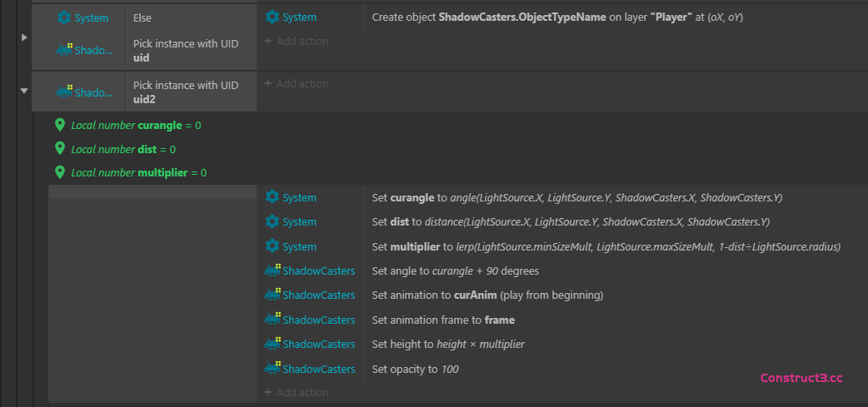Click the gear icon on Set curangle action
This screenshot has height=407, width=868.
click(x=272, y=197)
